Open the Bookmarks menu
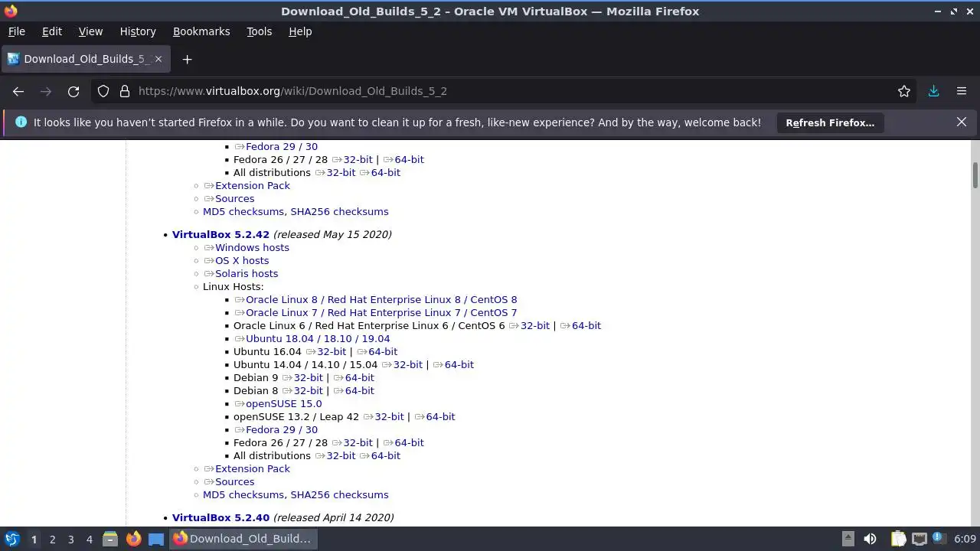980x551 pixels. point(201,31)
